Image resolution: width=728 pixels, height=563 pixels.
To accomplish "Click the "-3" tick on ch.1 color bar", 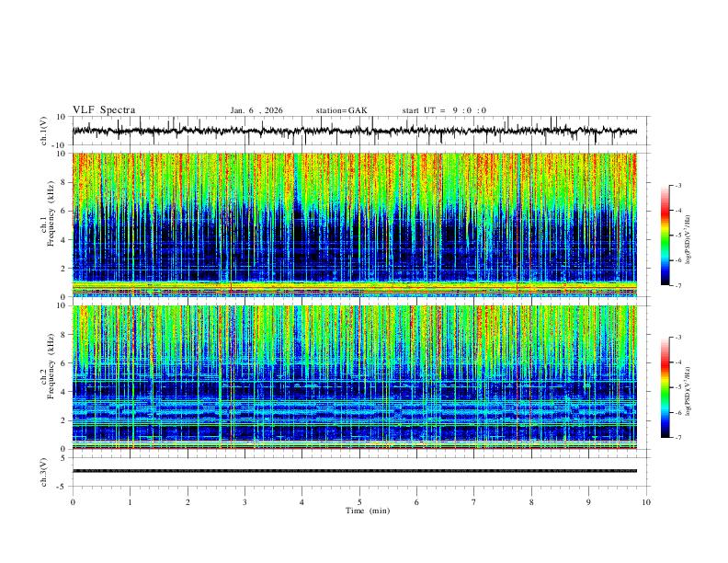I will click(x=678, y=185).
